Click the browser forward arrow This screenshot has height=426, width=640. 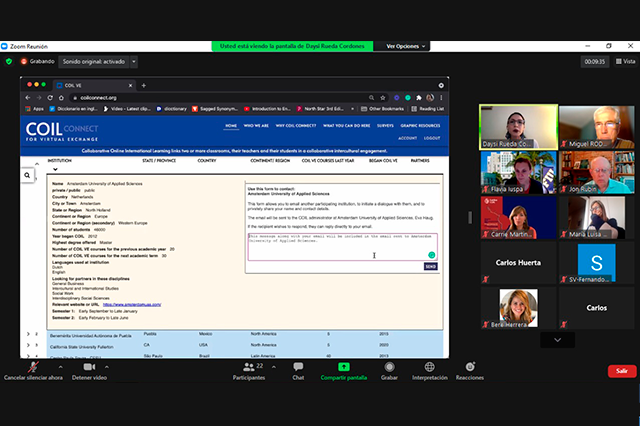[39, 98]
